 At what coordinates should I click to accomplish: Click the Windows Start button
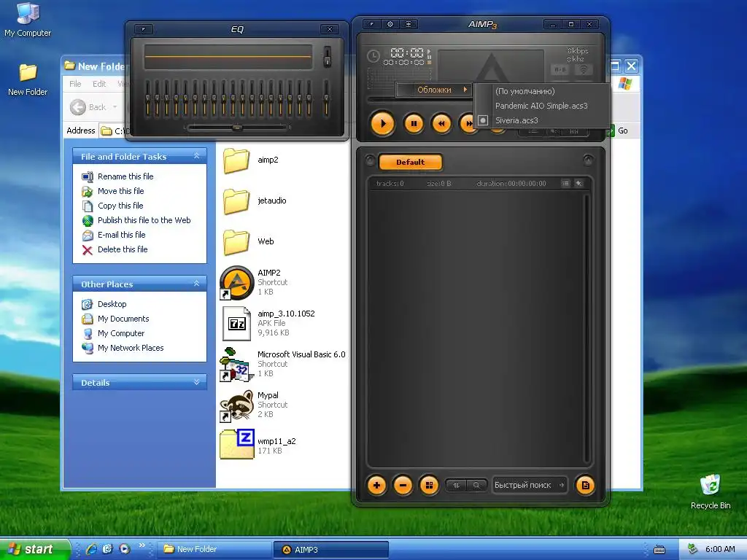34,549
